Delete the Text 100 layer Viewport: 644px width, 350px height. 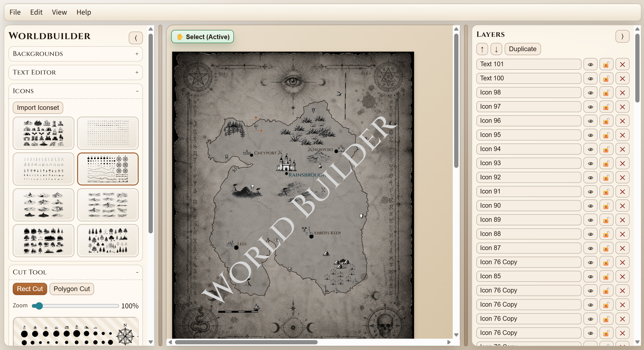pyautogui.click(x=622, y=79)
